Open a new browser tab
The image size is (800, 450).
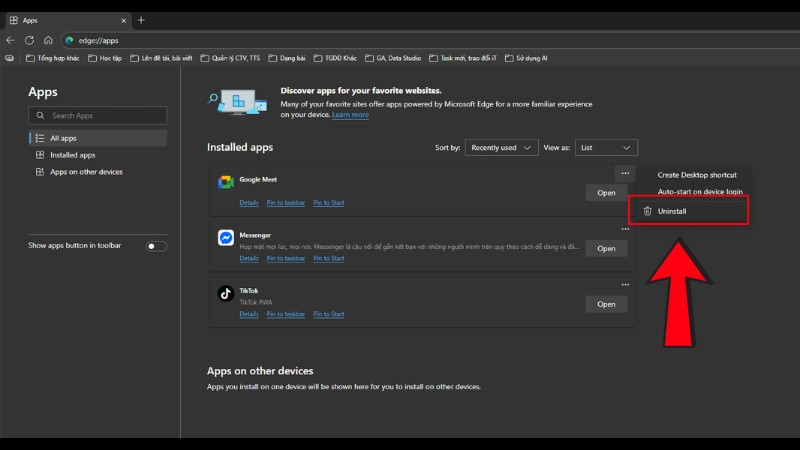(141, 20)
